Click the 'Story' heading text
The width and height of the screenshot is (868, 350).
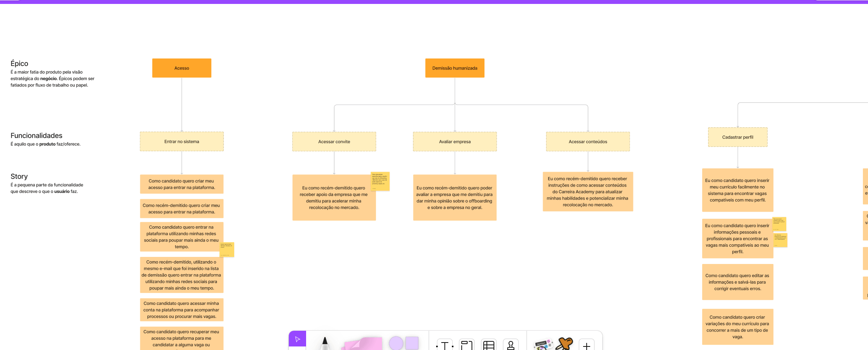coord(19,176)
